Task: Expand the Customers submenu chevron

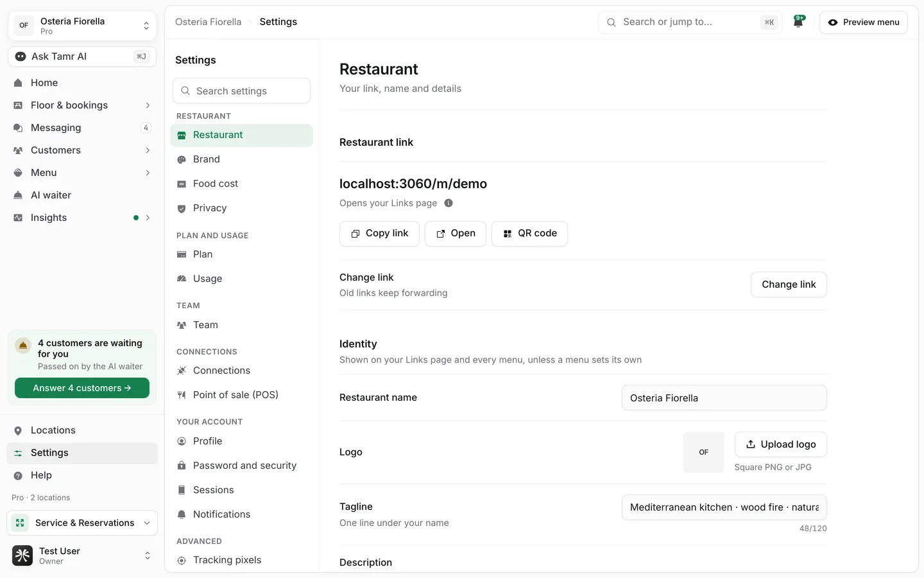Action: 148,150
